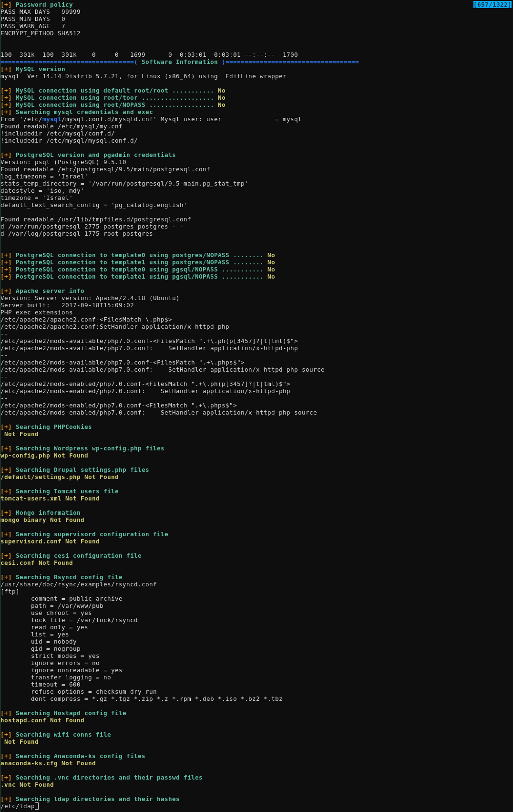Click the wp-config.php Not Found result

[x=44, y=456]
